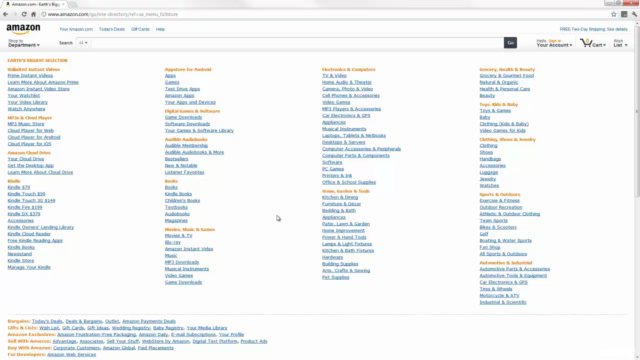Open TV & Video link
This screenshot has height=360, width=640.
[x=334, y=76]
